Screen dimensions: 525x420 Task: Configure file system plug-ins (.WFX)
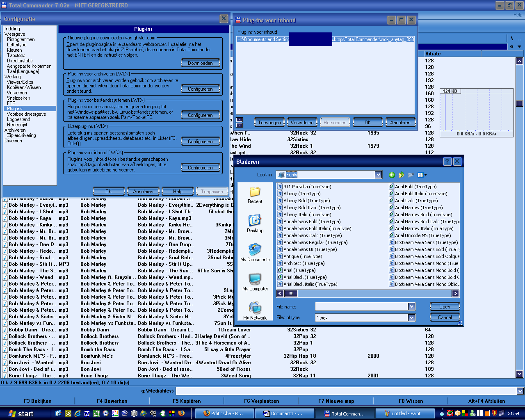coord(201,115)
